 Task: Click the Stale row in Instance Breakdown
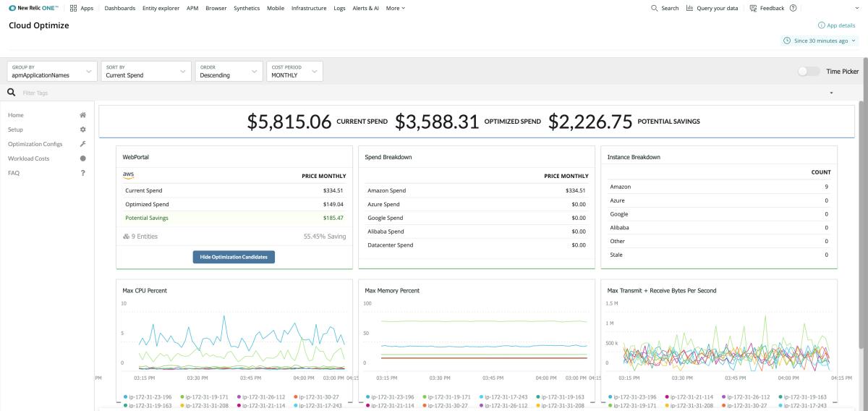719,255
